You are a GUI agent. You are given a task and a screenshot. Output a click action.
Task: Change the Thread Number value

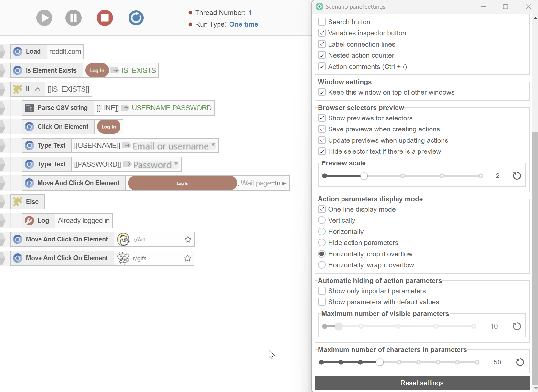(250, 13)
